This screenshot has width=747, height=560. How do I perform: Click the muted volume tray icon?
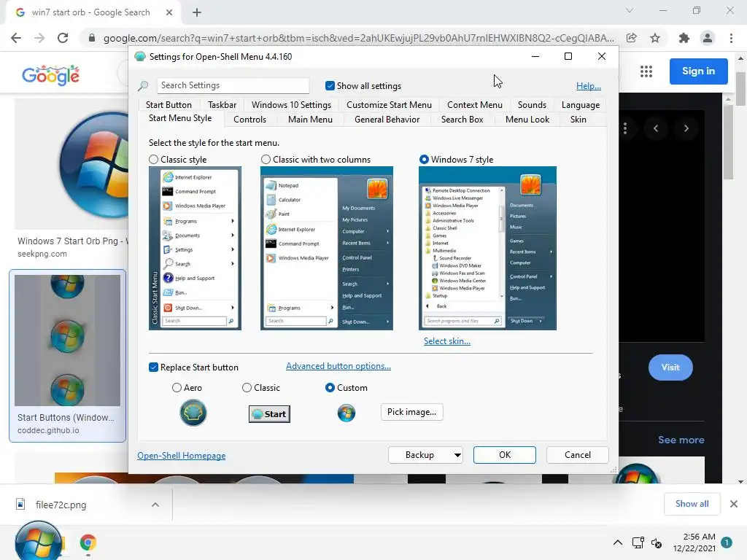657,542
